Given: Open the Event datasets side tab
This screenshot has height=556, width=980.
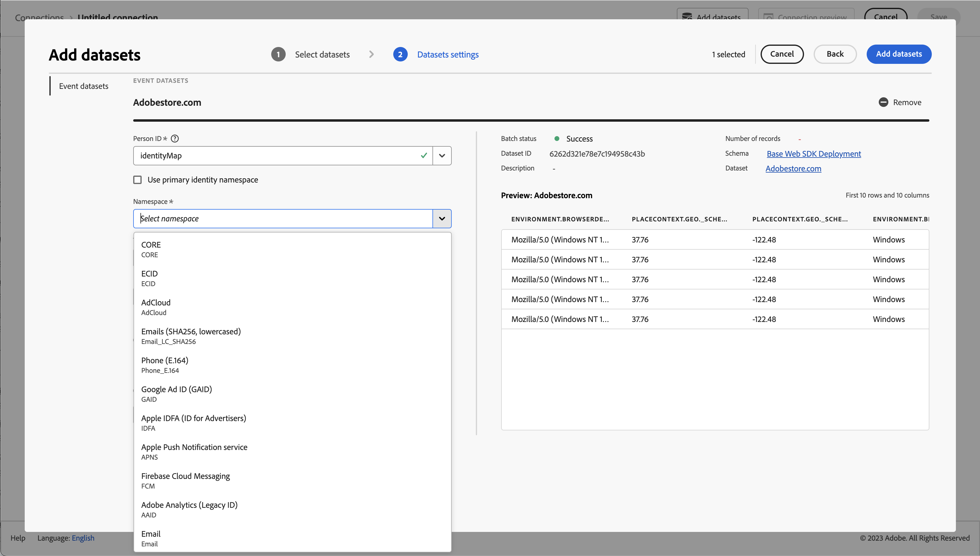Looking at the screenshot, I should (x=84, y=86).
